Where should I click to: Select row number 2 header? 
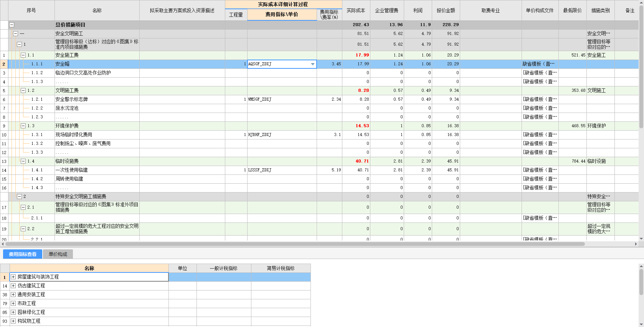(4, 64)
